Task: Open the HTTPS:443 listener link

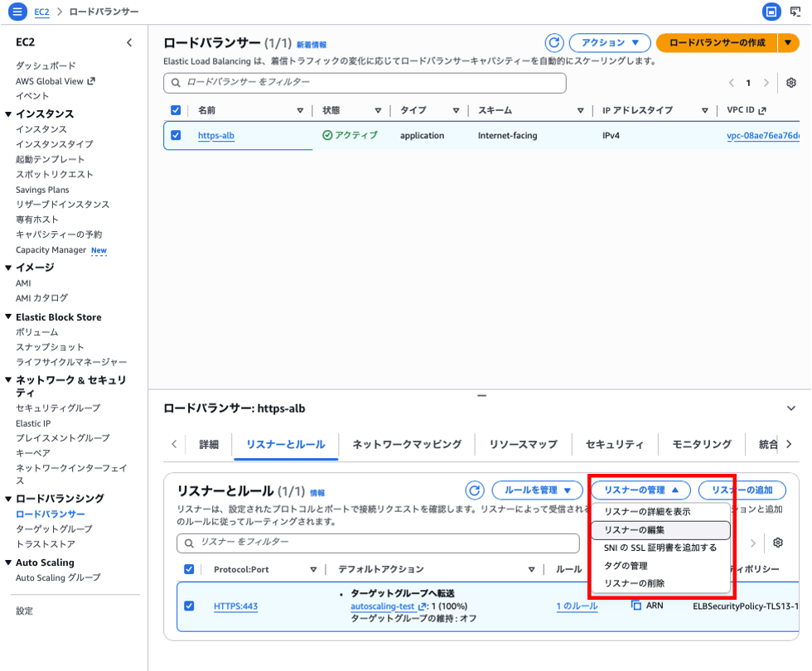Action: click(235, 606)
